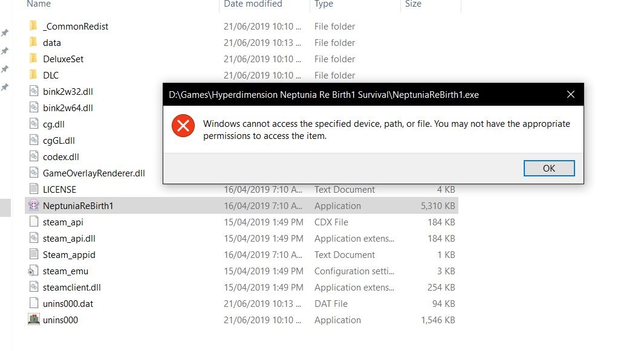Click the topmost pin icon in sidebar
The height and width of the screenshot is (351, 644).
click(x=5, y=33)
